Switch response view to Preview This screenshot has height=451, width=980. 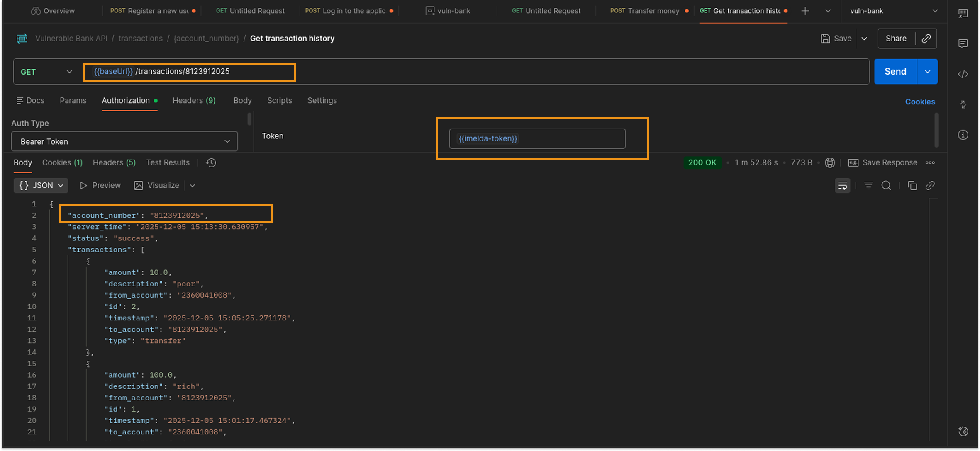(x=100, y=186)
